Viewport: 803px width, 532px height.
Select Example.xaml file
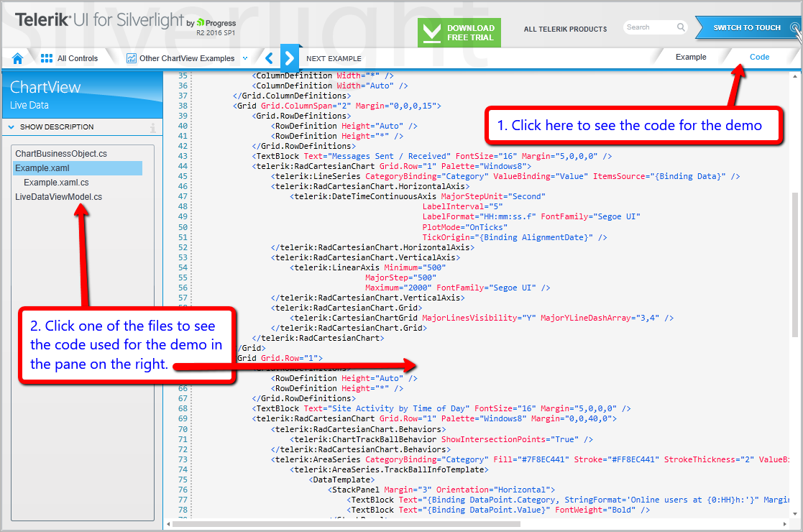tap(78, 168)
